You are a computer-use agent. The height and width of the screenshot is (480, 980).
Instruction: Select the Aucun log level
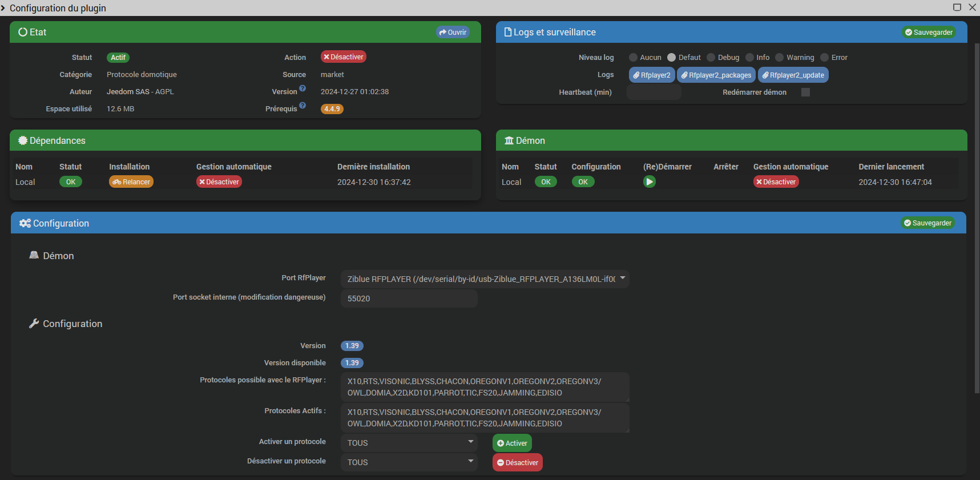633,57
